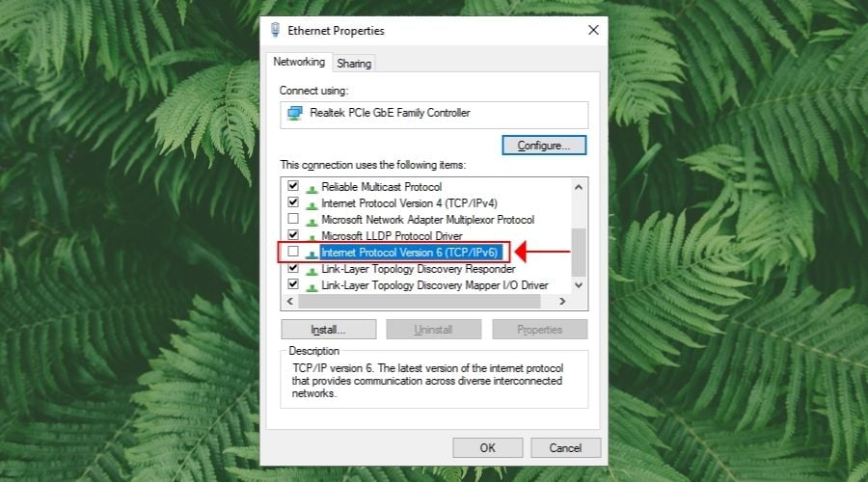Click the list's scroll up arrow
The height and width of the screenshot is (482, 868).
click(x=579, y=187)
